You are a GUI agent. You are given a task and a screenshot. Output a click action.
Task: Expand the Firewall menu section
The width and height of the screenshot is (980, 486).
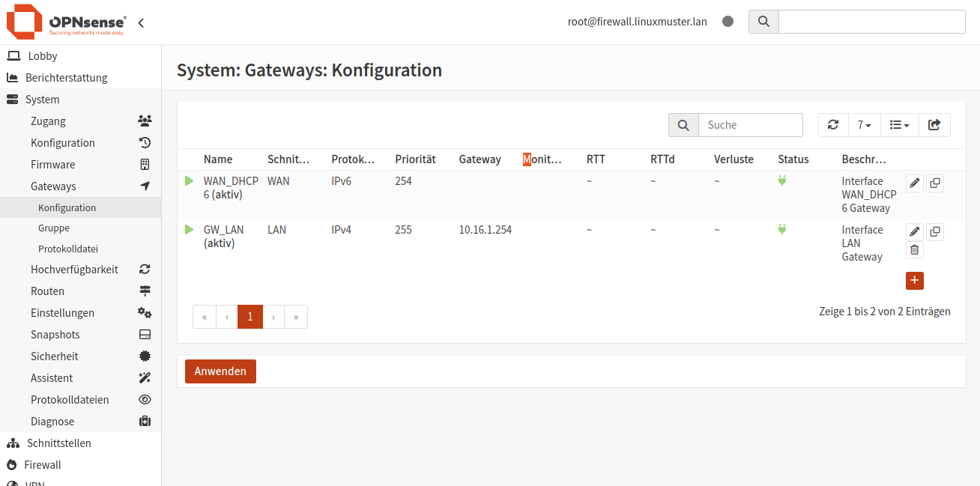coord(43,465)
